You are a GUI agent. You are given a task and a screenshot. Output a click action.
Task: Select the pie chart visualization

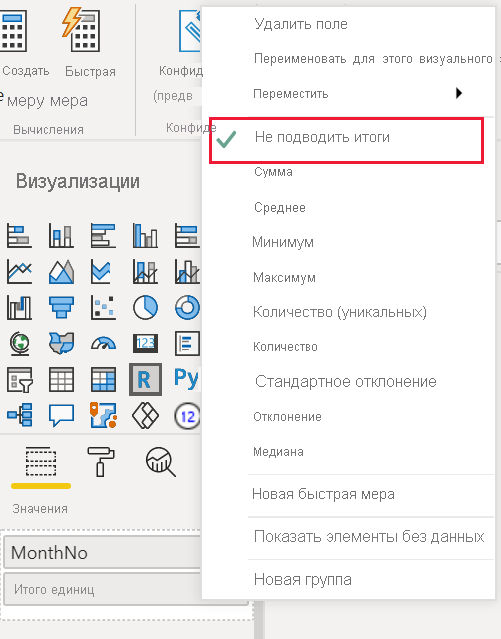tap(145, 307)
